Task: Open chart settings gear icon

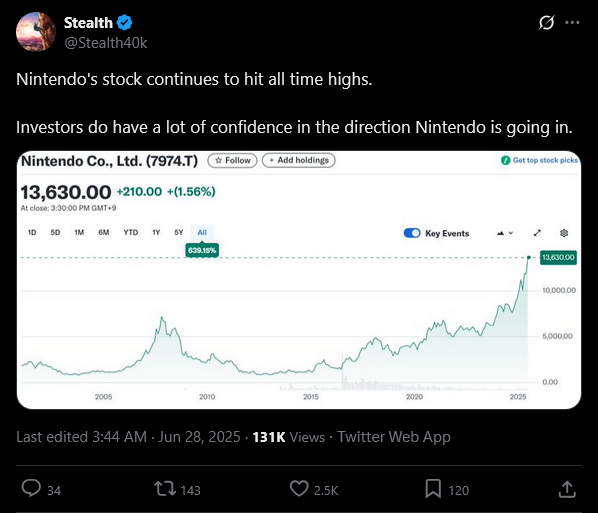Action: pos(564,233)
